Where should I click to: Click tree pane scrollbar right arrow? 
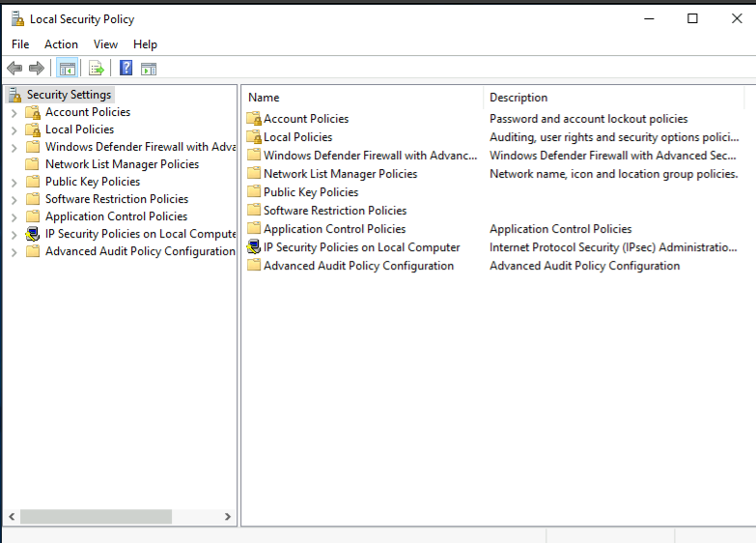click(228, 517)
